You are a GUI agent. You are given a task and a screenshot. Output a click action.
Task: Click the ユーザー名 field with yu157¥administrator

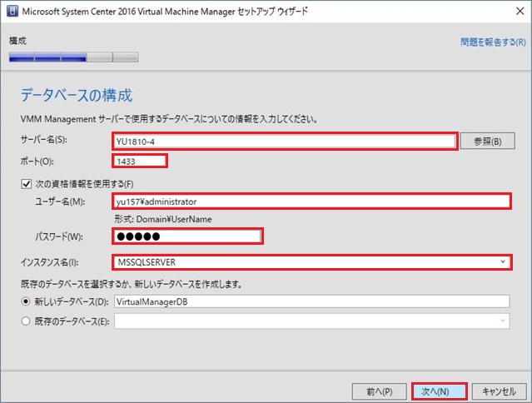[310, 201]
